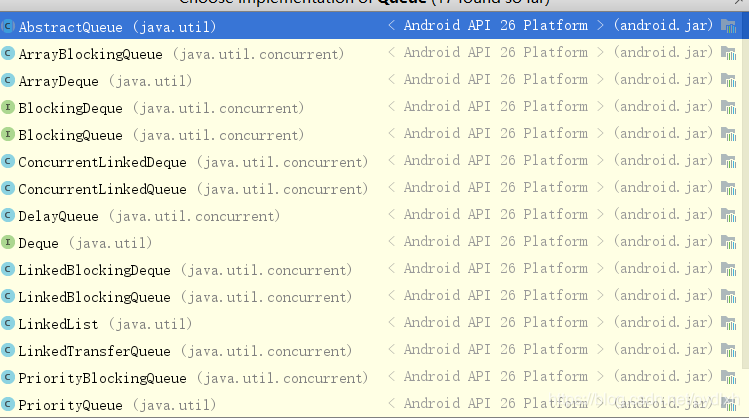This screenshot has width=749, height=418.
Task: Click (android.jar) label in BlockingQueue row
Action: [663, 133]
